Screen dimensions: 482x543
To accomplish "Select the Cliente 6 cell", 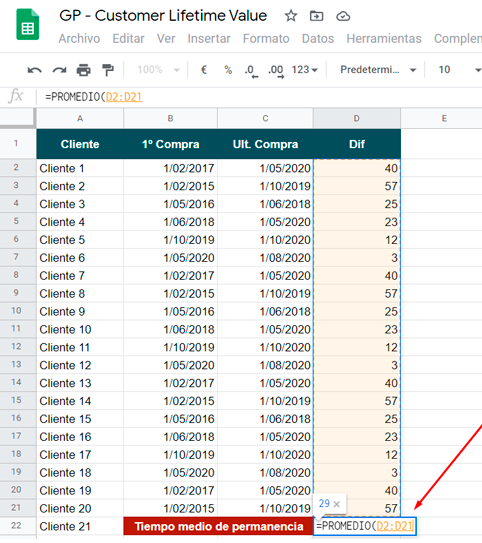I will coord(80,258).
